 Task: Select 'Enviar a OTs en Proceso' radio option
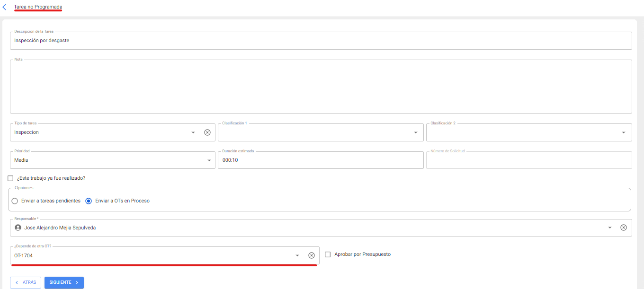click(89, 201)
